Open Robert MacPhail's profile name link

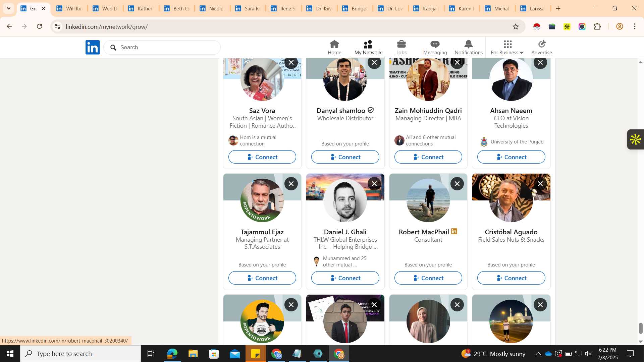tap(424, 232)
